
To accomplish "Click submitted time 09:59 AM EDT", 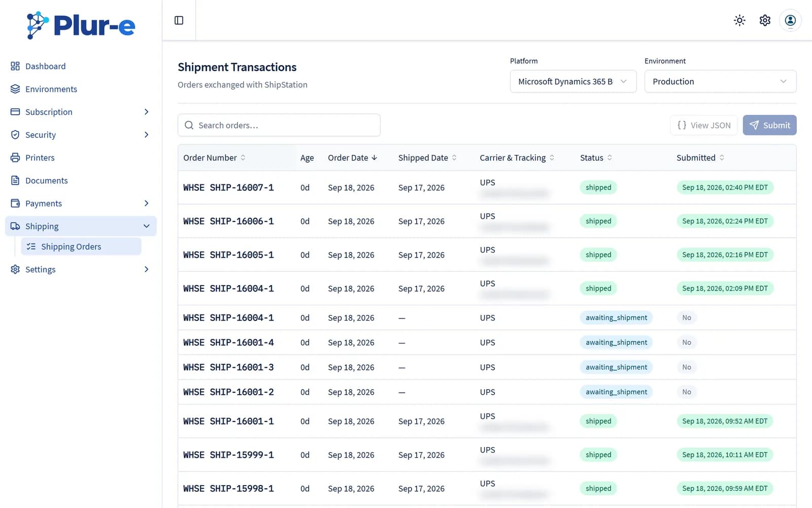I will (x=725, y=488).
